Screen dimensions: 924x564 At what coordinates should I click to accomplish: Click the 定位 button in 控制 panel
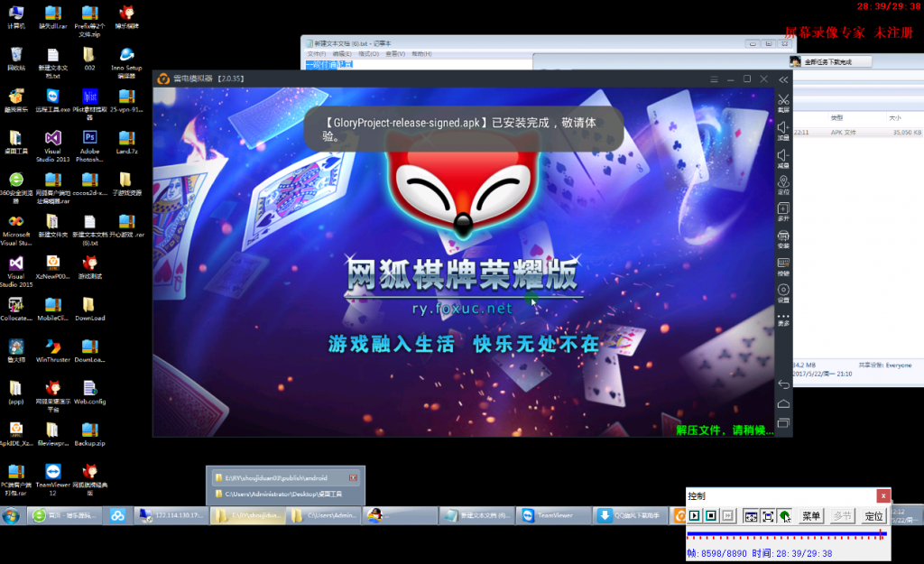[x=873, y=516]
